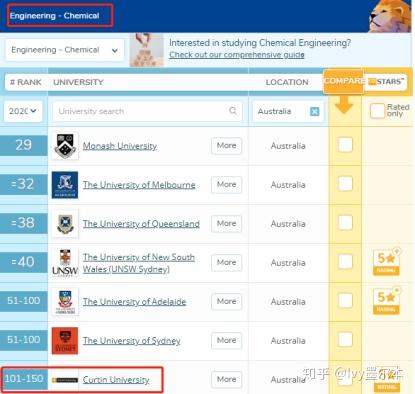This screenshot has width=415, height=394.
Task: Click the UNIVERSITY column header
Action: (x=78, y=82)
